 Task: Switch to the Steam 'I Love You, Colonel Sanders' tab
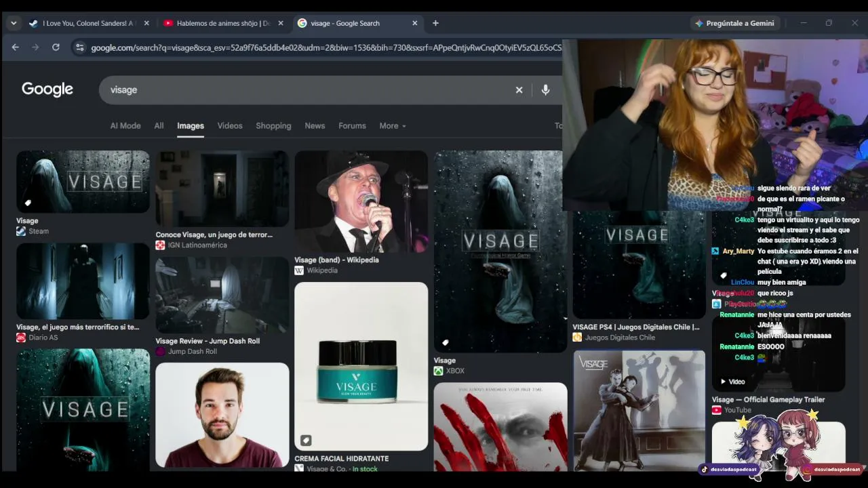coord(88,23)
